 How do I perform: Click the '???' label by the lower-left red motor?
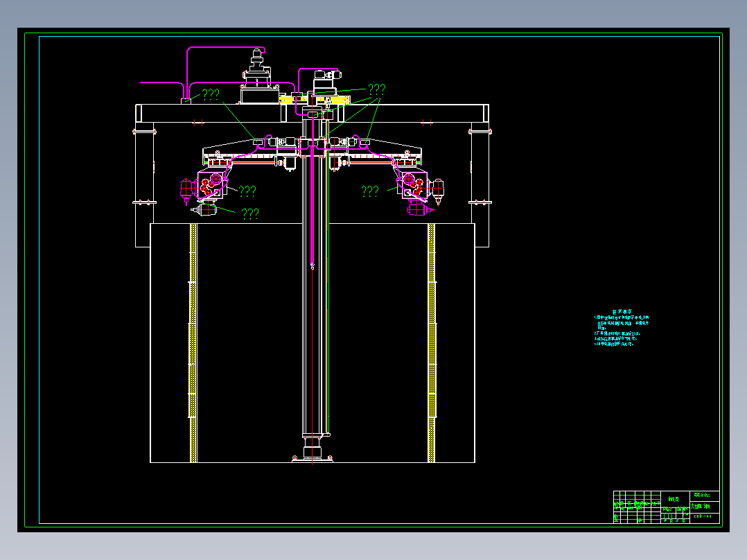250,213
